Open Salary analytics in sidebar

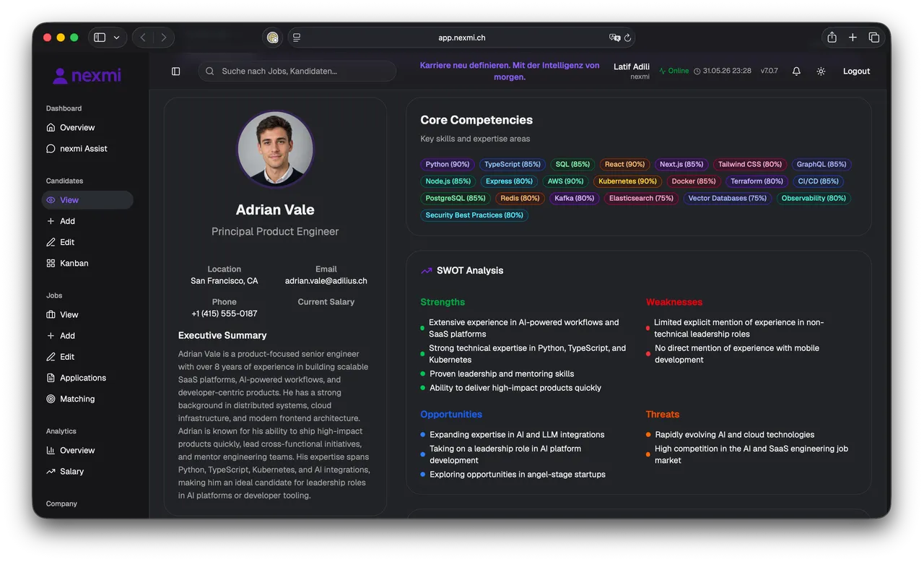pyautogui.click(x=87, y=472)
